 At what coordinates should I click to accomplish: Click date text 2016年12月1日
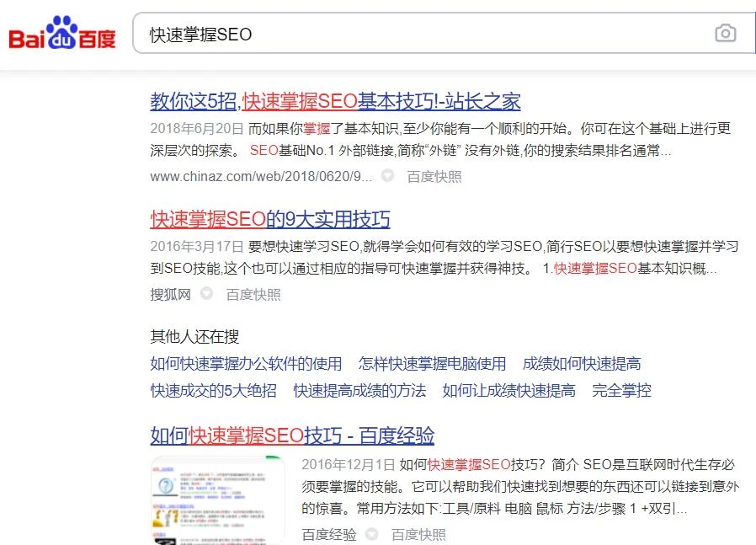coord(348,464)
